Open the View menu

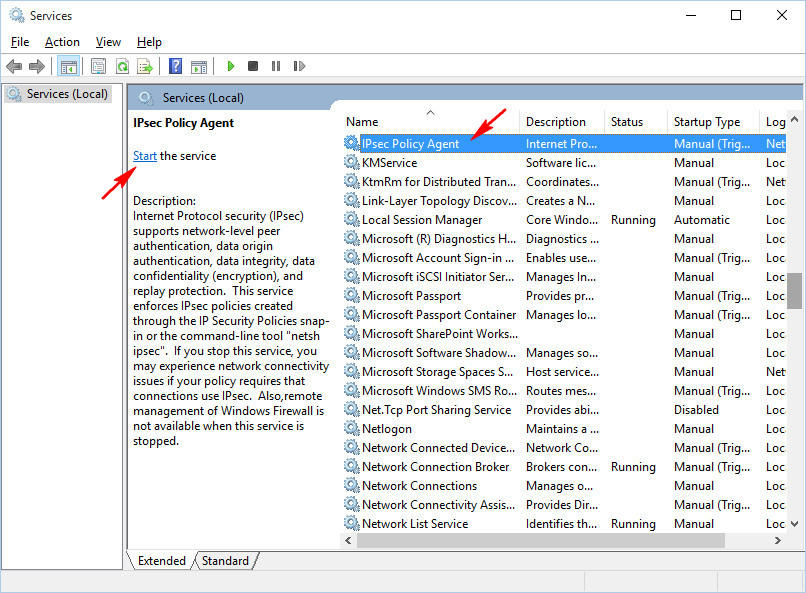pos(108,42)
